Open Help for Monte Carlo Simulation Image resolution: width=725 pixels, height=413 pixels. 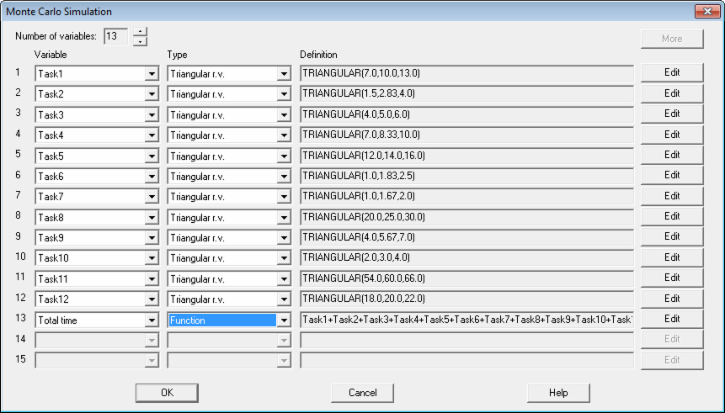pos(558,393)
